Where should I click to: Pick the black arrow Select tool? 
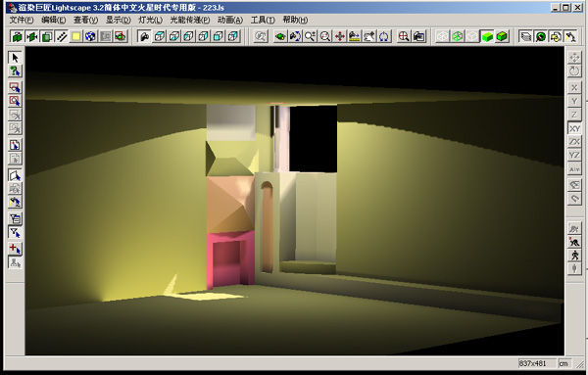click(x=15, y=58)
